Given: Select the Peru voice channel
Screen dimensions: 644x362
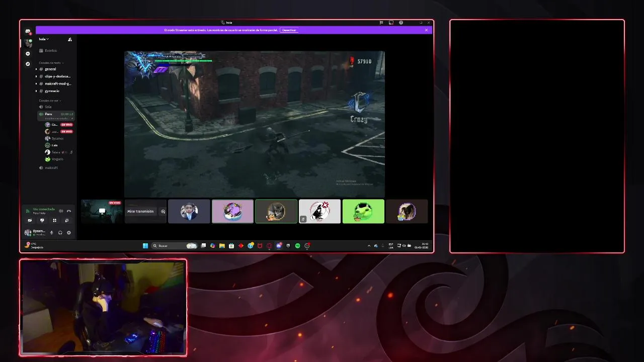Looking at the screenshot, I should coord(55,115).
